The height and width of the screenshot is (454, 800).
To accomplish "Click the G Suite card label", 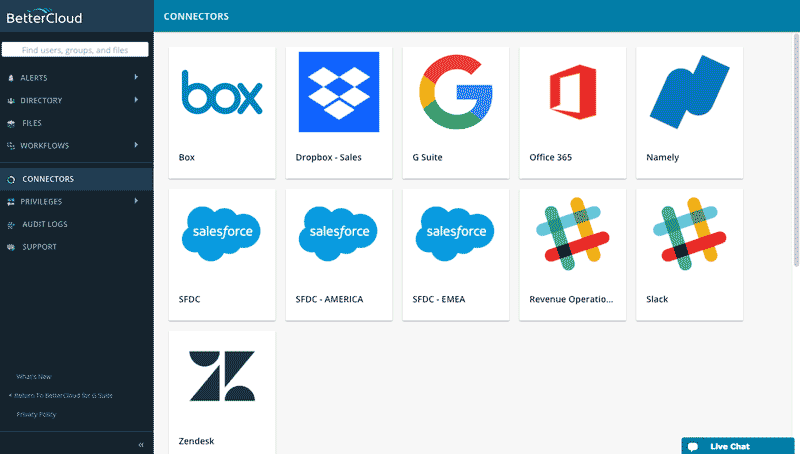I will 428,157.
